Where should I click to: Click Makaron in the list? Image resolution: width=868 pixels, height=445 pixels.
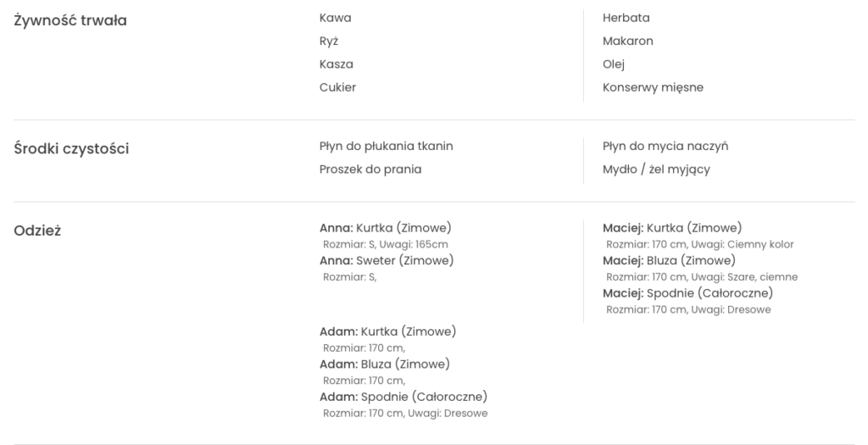coord(628,41)
